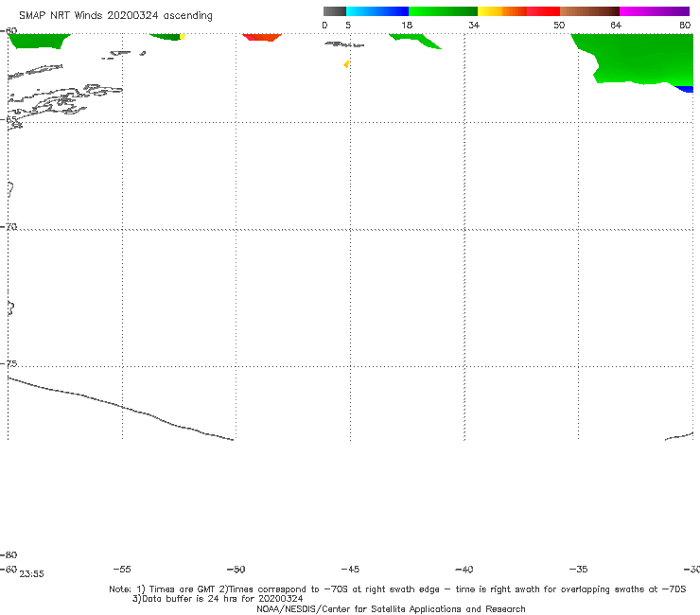Select the magenta-purple segment of the color bar
The height and width of the screenshot is (615, 700).
[655, 11]
